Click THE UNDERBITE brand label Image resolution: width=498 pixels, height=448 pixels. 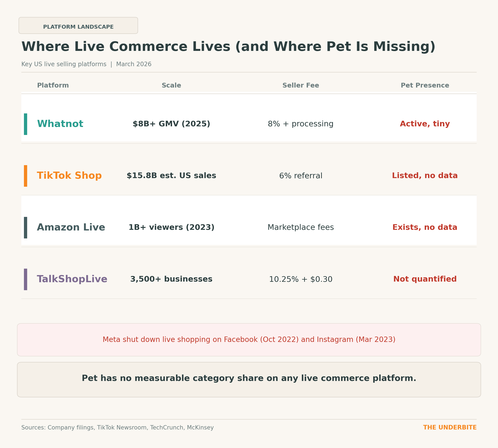click(x=450, y=428)
